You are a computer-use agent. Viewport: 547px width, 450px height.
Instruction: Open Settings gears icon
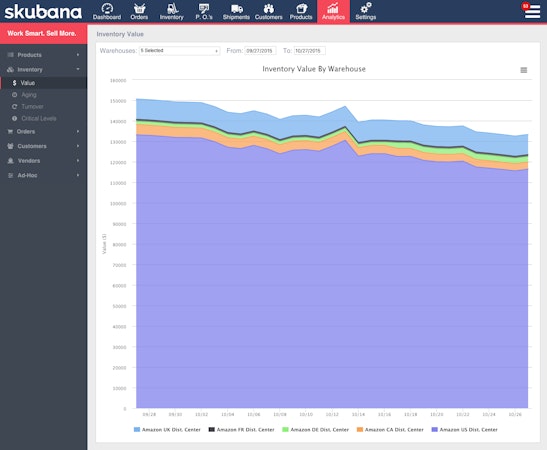click(366, 8)
